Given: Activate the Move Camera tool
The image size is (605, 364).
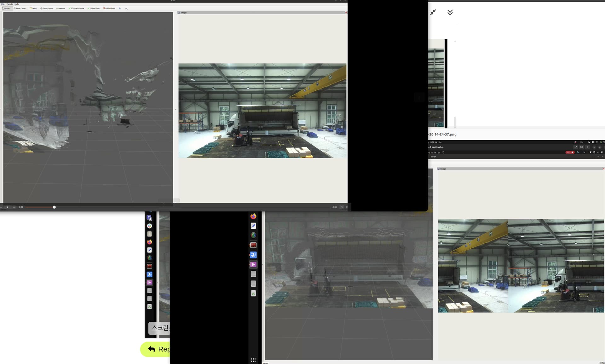Looking at the screenshot, I should tap(20, 9).
